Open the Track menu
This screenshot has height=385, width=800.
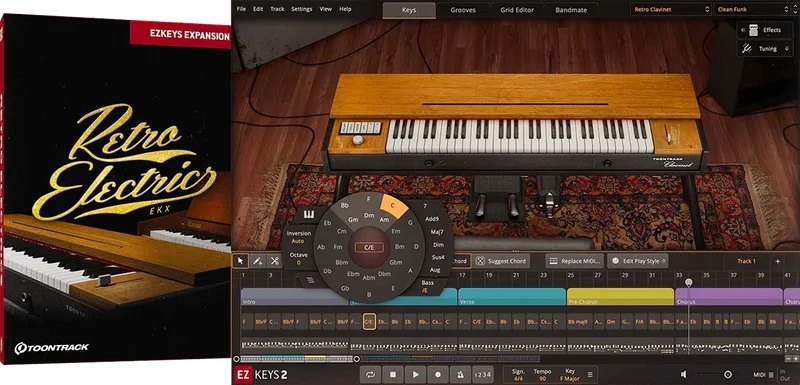pyautogui.click(x=277, y=9)
